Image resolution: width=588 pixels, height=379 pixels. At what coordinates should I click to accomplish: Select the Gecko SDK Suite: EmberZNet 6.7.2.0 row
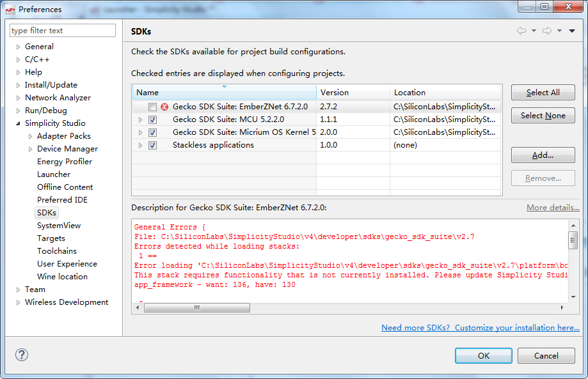click(x=317, y=107)
